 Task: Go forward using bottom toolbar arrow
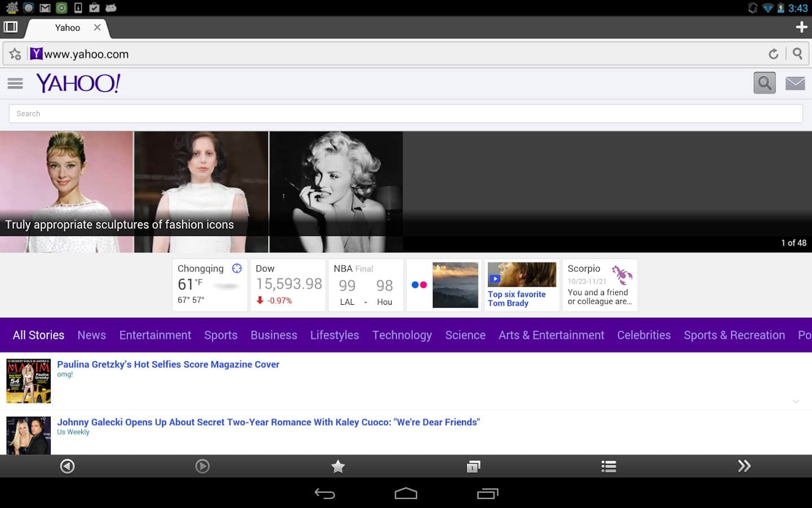[x=202, y=466]
